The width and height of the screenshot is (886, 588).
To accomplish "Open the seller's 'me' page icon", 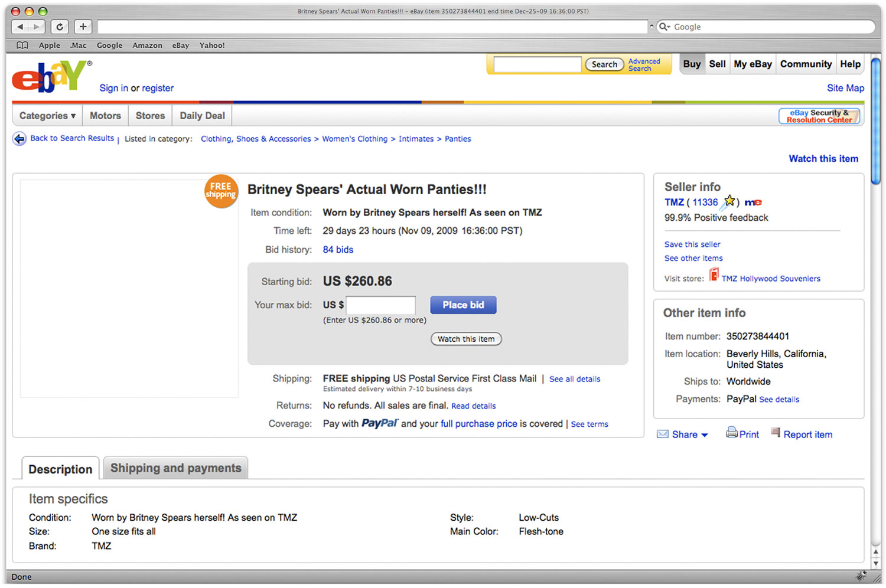I will [753, 202].
